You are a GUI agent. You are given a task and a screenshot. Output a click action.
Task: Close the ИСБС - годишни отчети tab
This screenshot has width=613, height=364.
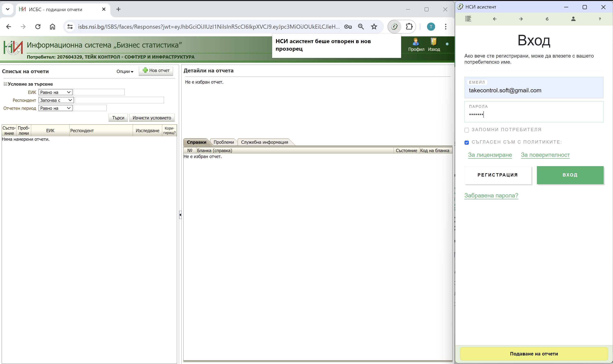tap(104, 9)
